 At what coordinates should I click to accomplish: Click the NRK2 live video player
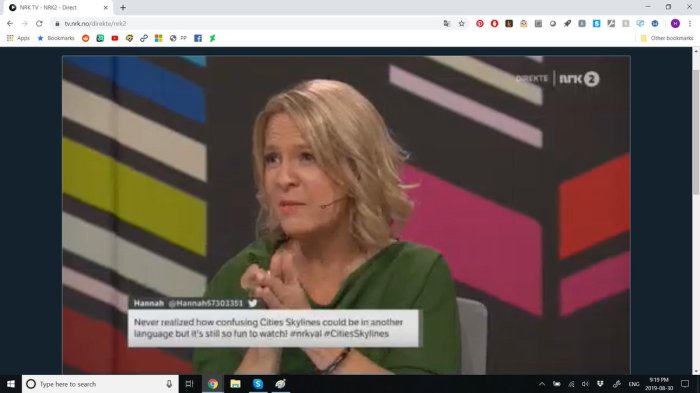coord(346,215)
